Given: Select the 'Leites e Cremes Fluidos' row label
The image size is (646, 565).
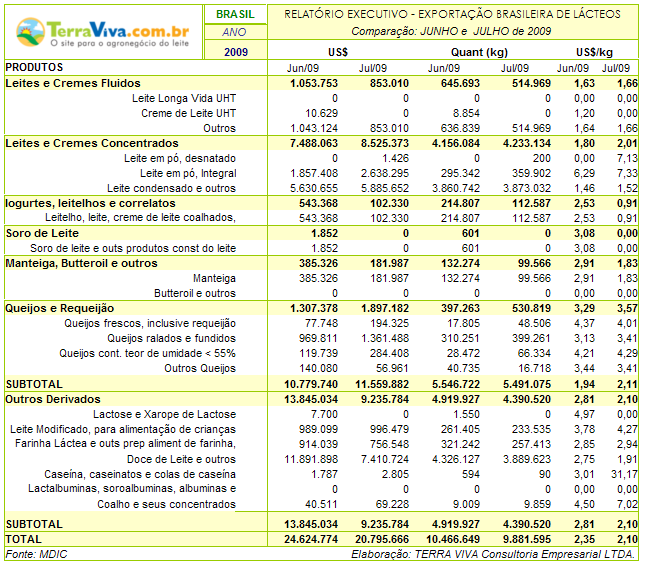Looking at the screenshot, I should tap(73, 83).
